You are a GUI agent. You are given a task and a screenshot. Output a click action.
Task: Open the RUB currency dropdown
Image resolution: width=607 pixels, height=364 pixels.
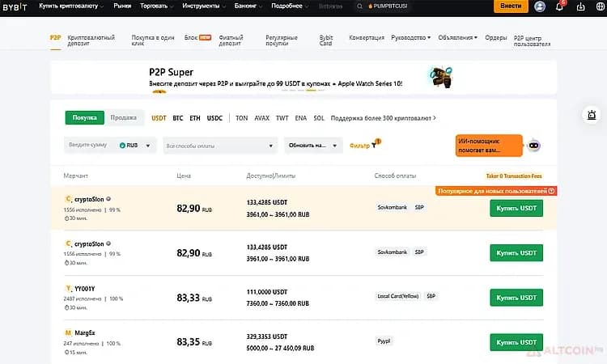click(134, 146)
